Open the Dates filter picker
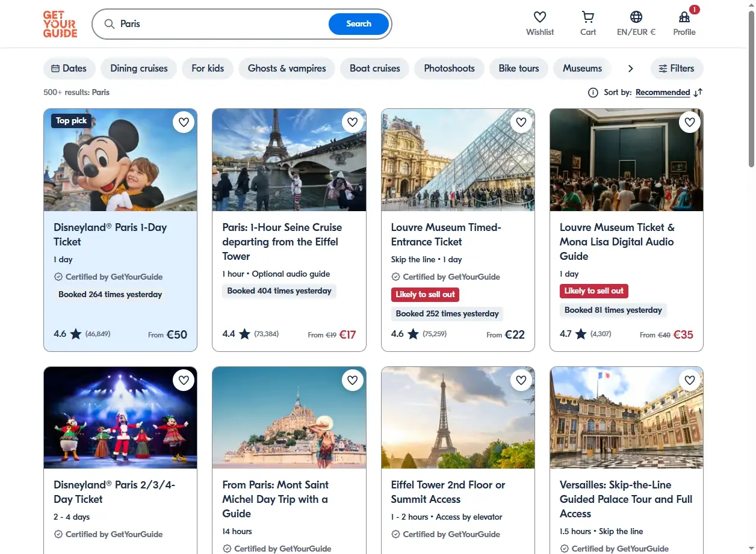This screenshot has width=756, height=554. coord(69,69)
